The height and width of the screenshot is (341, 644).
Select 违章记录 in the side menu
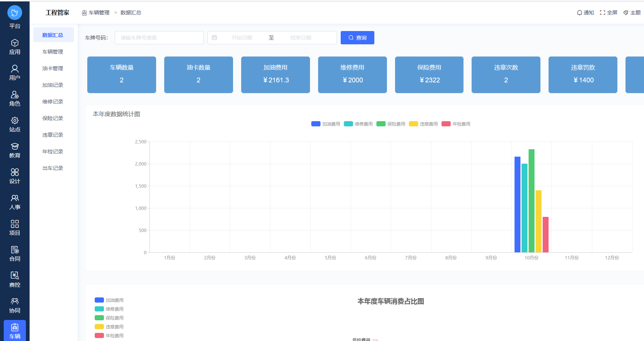coord(53,135)
